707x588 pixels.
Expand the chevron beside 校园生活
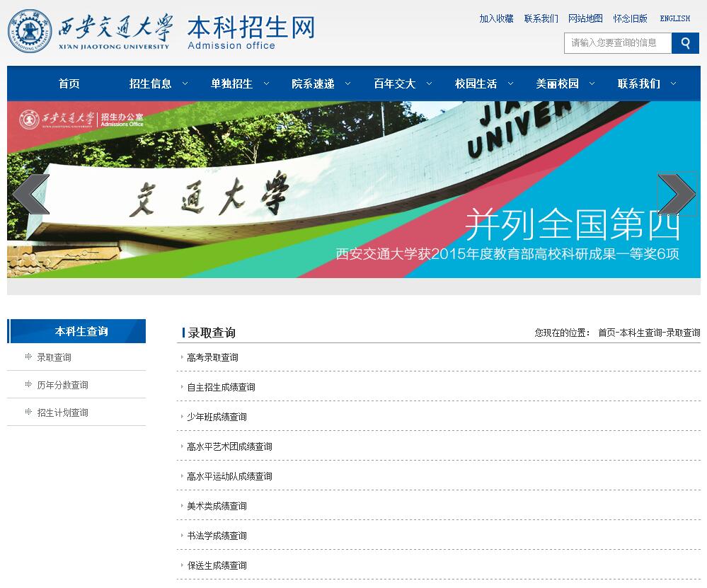[510, 83]
